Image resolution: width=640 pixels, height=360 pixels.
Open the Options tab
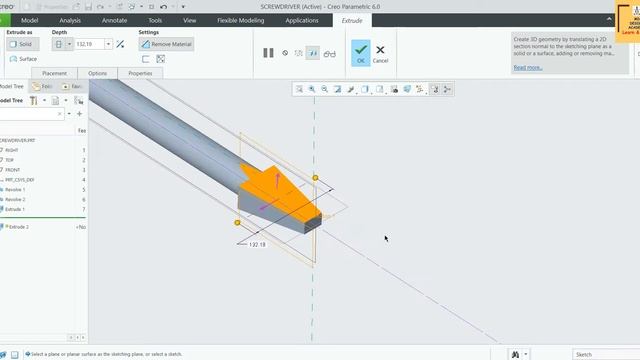point(98,73)
